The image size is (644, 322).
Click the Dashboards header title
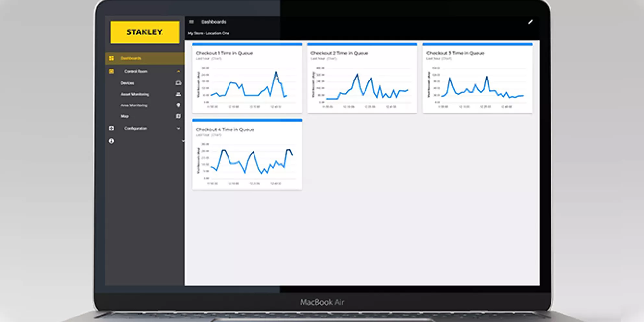(x=213, y=22)
